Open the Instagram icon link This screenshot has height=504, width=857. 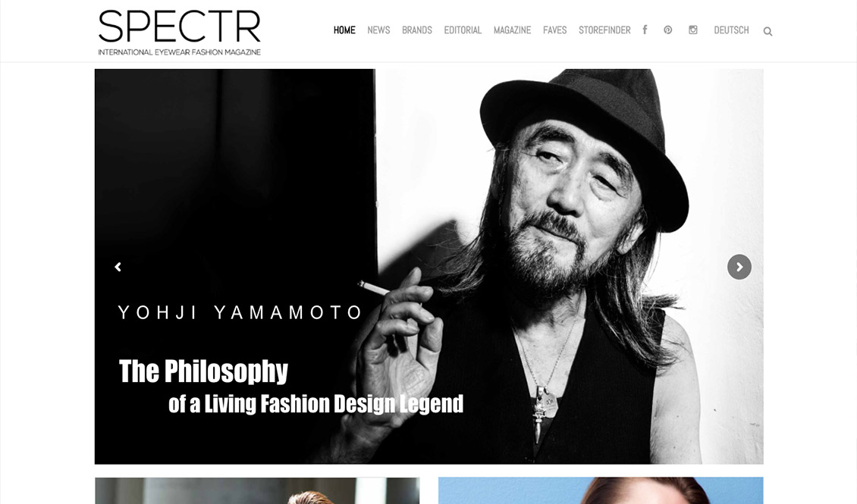(693, 30)
